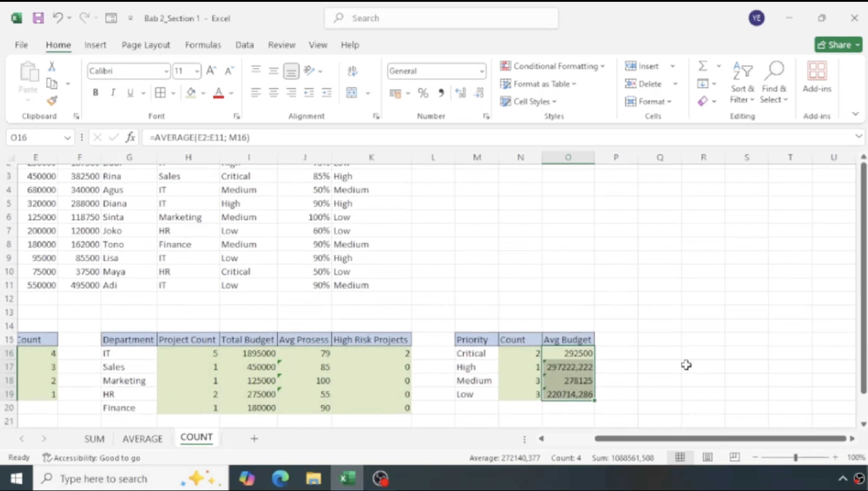The image size is (868, 491).
Task: Adjust the zoom slider
Action: click(x=796, y=457)
